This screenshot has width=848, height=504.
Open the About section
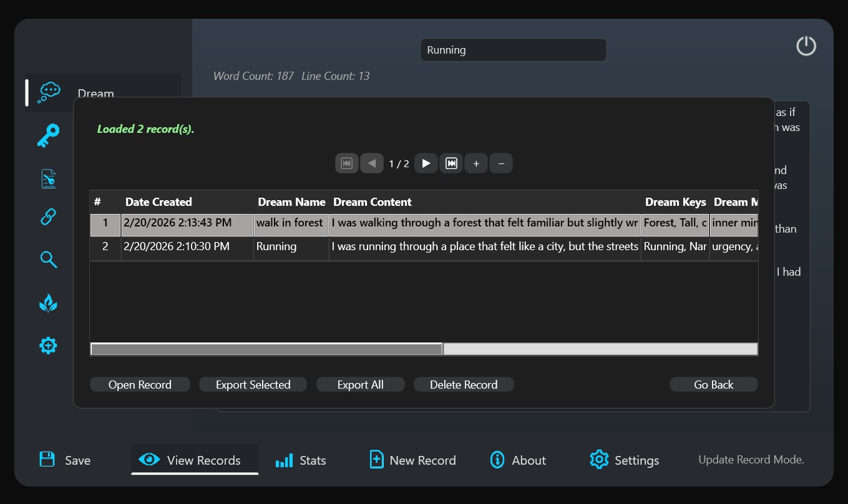(x=518, y=460)
